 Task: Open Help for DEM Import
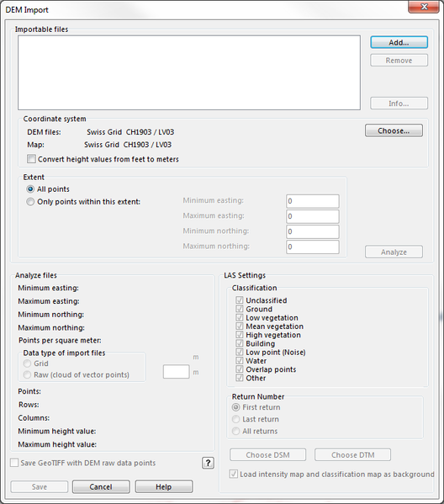coord(164,486)
